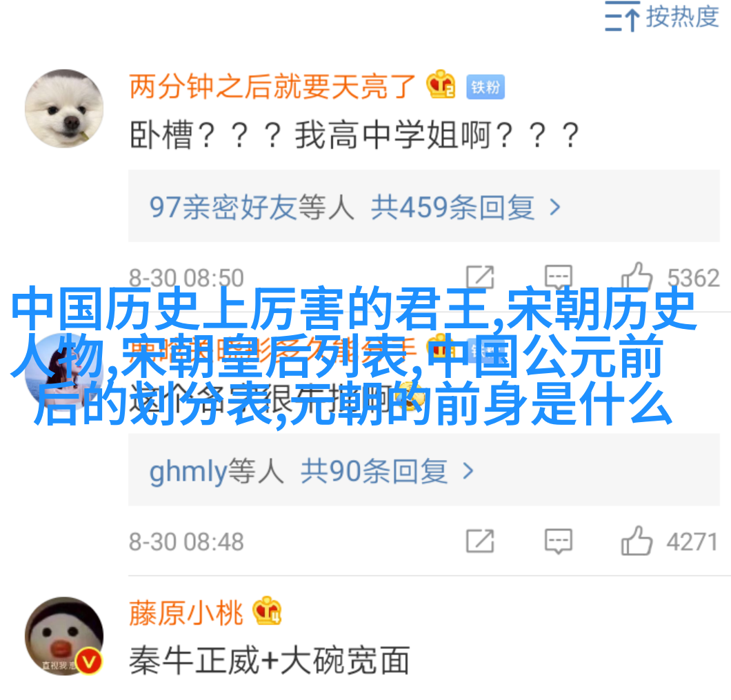
Task: Tap the second commenter's avatar
Action: tap(64, 372)
